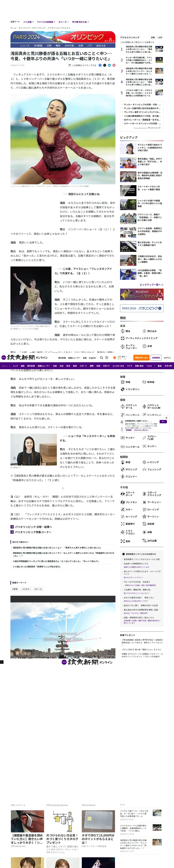This screenshot has height=868, width=174.
Task: Open the レスリング wrestling icon
Action: [144, 462]
